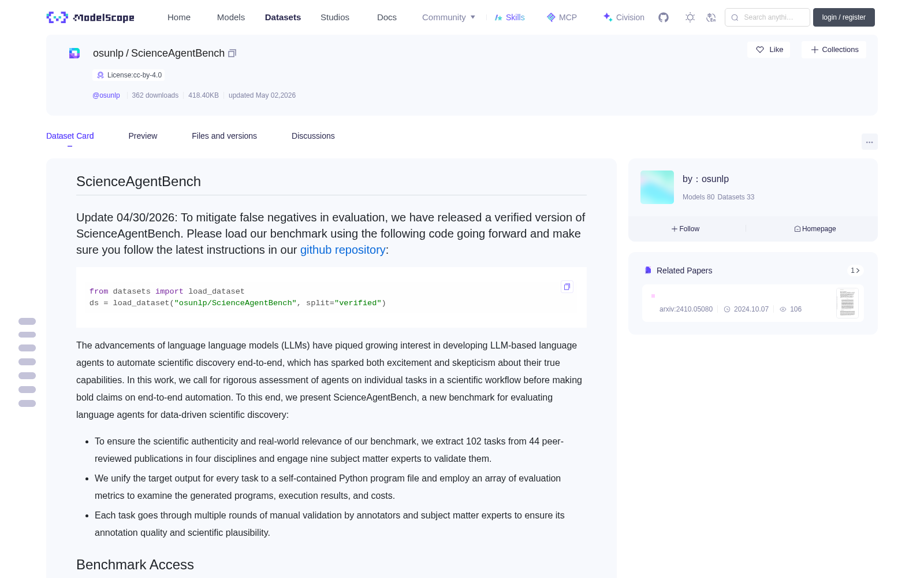Open the Civision sparkle link
The image size is (924, 578).
click(624, 17)
